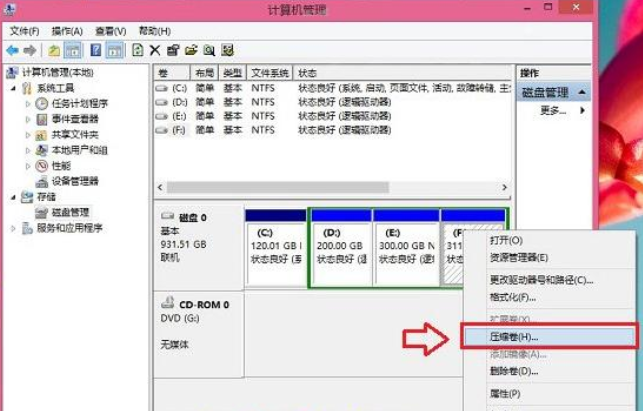The height and width of the screenshot is (411, 643).
Task: Choose 打开(O) in context menu
Action: (x=550, y=240)
